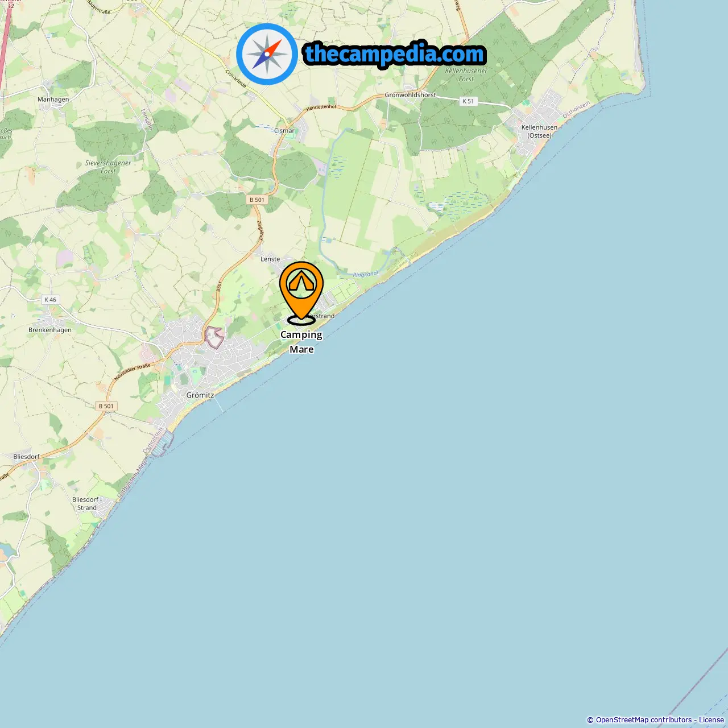Click the blue compass logo icon

pos(267,54)
